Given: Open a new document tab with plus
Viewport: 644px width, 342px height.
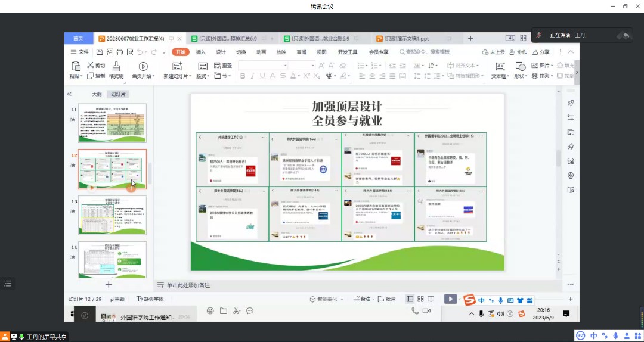Looking at the screenshot, I should (x=470, y=39).
